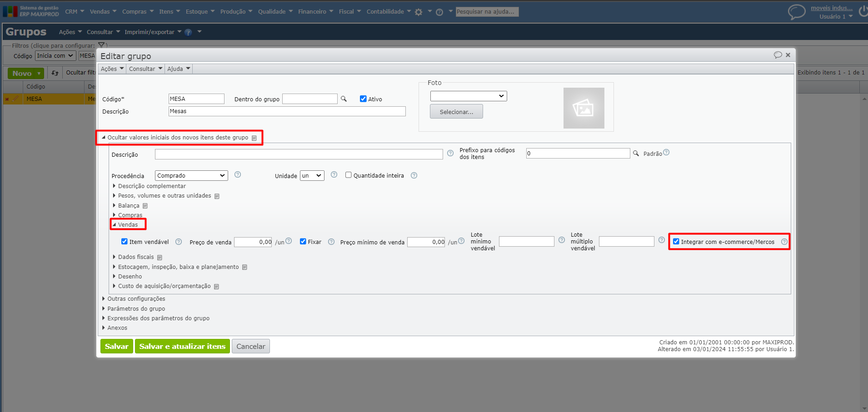Screen dimensions: 868x412
Task: Disable Integrar com e-commerce/Mercos checkbox
Action: (x=676, y=242)
